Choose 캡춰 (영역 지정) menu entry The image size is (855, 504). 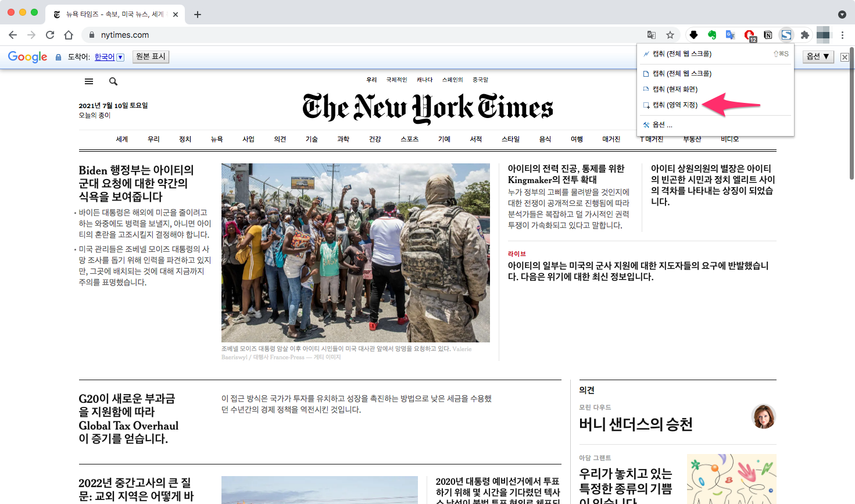click(716, 105)
